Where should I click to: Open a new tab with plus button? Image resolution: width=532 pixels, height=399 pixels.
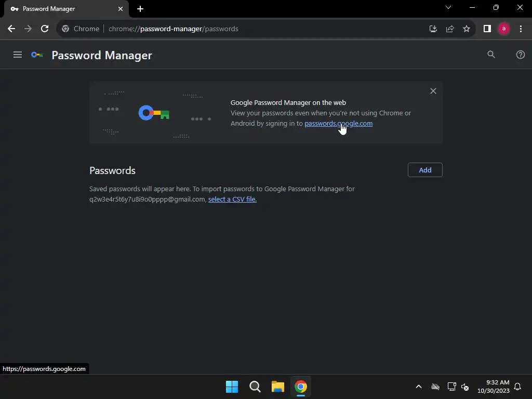[x=140, y=9]
